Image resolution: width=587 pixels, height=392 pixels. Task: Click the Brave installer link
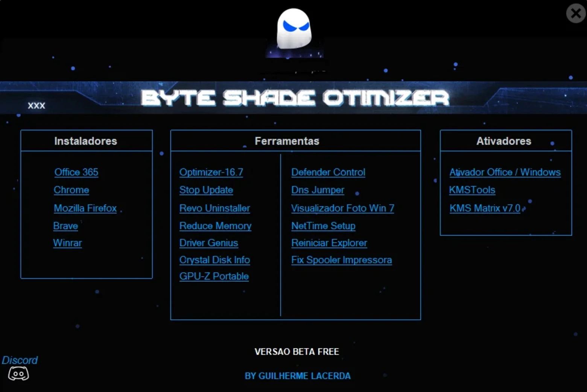point(65,226)
